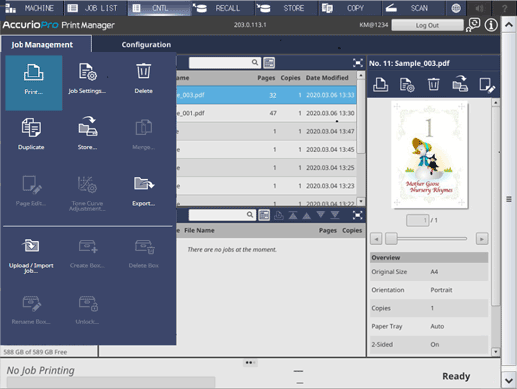The height and width of the screenshot is (389, 517).
Task: Toggle column view icon in lower job list
Action: click(x=264, y=215)
